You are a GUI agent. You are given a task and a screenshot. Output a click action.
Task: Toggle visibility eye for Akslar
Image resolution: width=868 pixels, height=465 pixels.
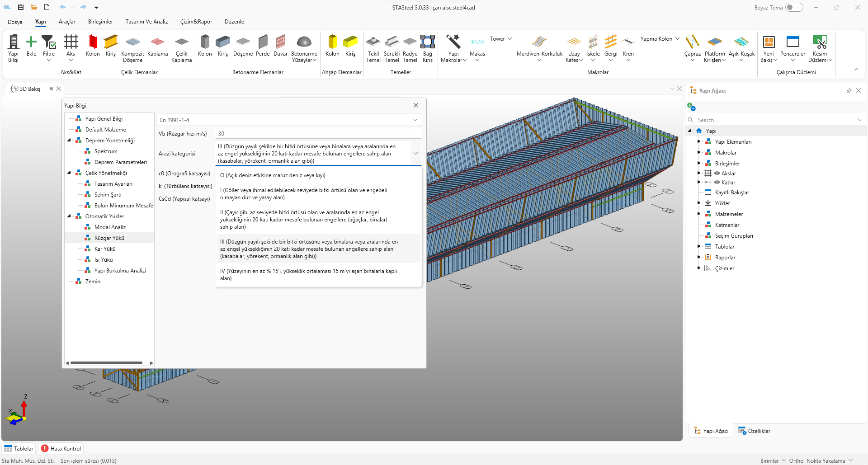(717, 173)
